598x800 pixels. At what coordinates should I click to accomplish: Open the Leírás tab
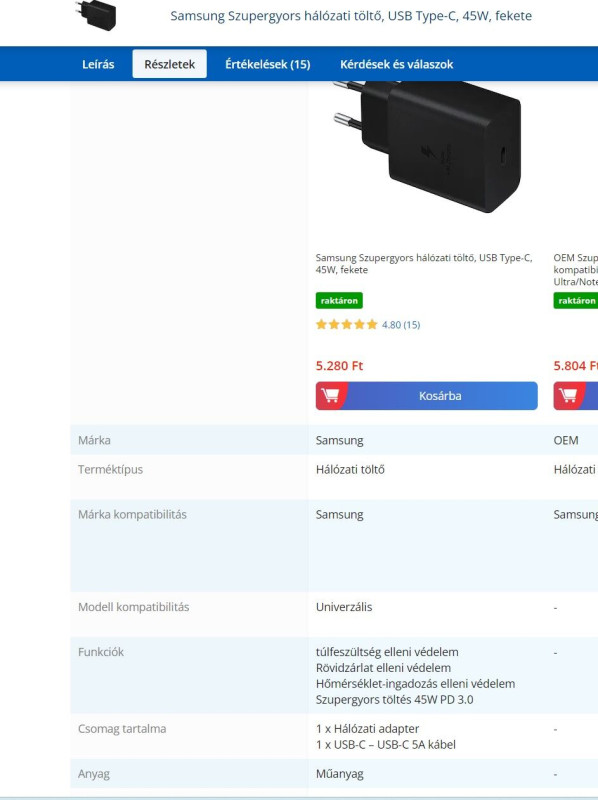tap(98, 64)
